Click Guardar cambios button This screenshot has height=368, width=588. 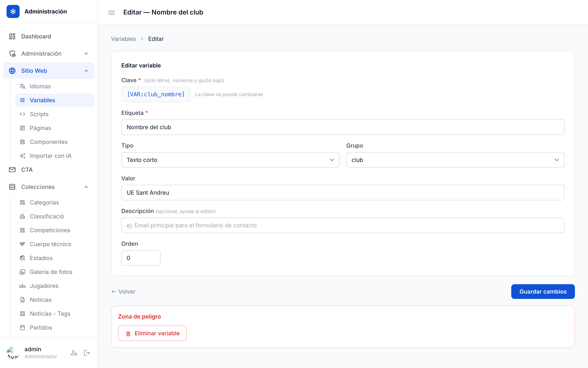[543, 292]
